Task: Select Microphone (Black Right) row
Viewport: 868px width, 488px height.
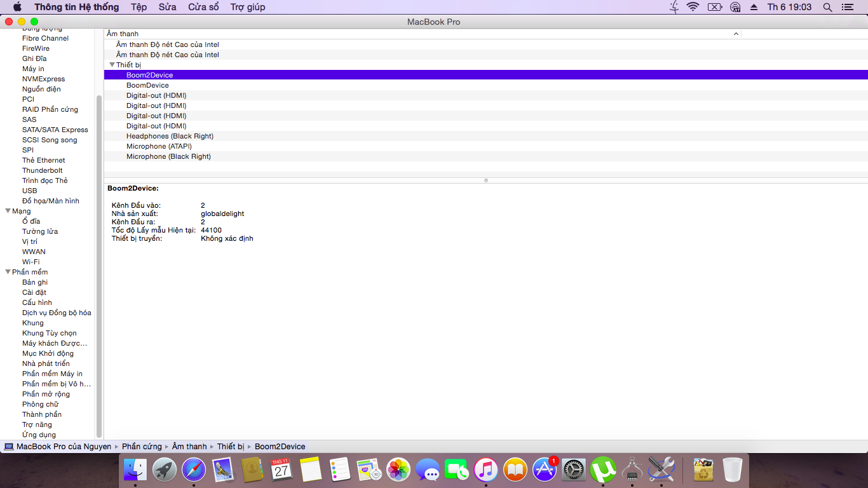Action: [x=486, y=156]
